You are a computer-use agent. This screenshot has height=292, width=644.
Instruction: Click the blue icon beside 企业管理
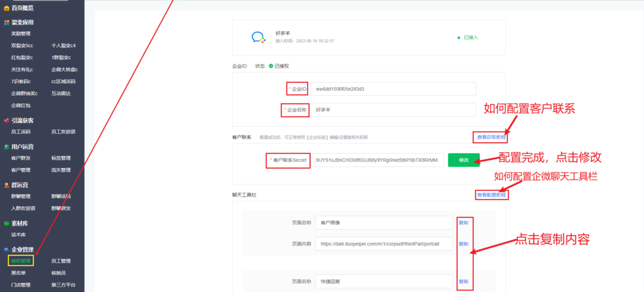pos(6,250)
